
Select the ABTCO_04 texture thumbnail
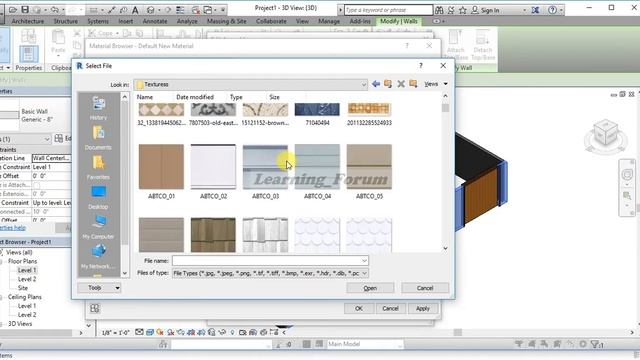317,167
